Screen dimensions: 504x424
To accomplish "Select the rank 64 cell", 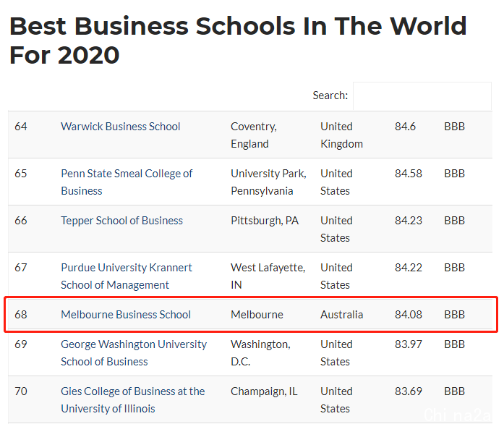I will [21, 127].
